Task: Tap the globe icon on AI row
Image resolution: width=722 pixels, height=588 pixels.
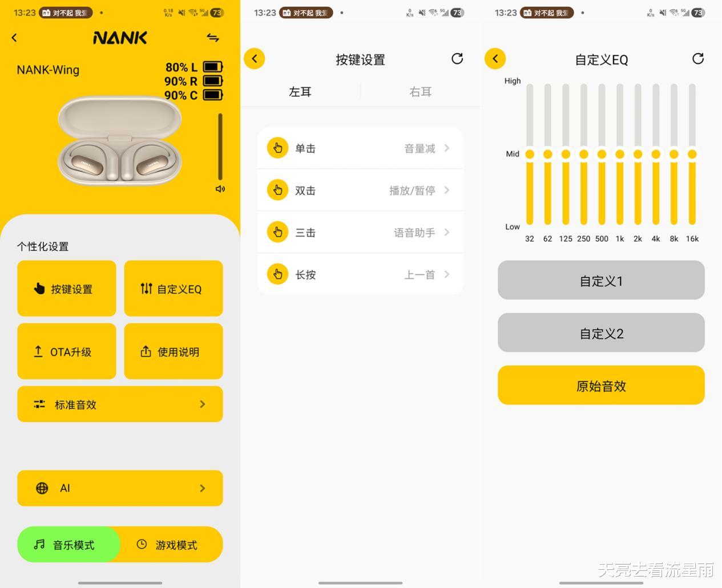Action: point(42,488)
